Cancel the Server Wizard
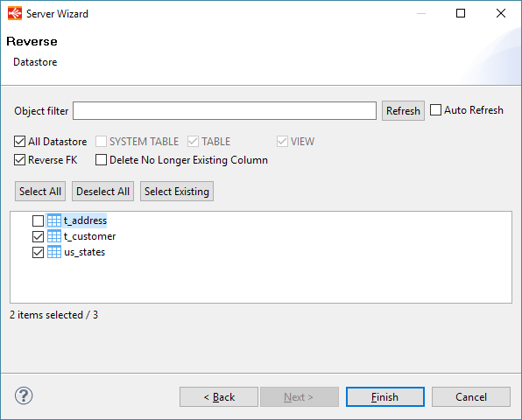 click(471, 396)
